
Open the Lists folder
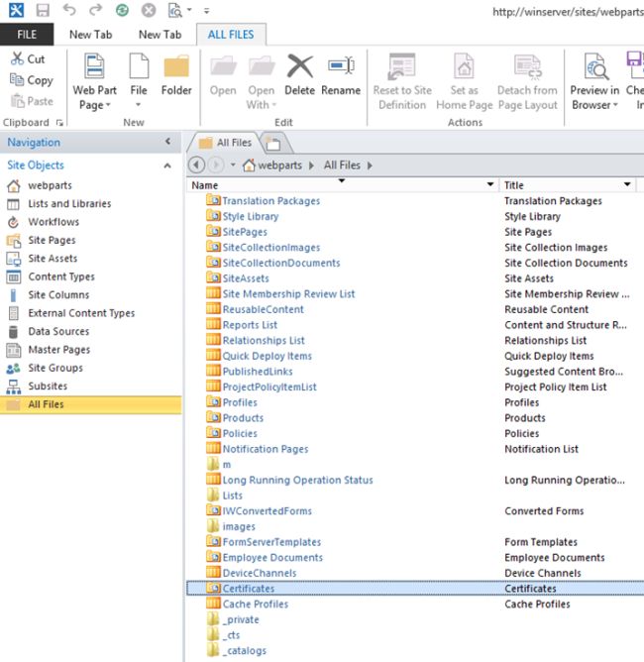pos(232,496)
